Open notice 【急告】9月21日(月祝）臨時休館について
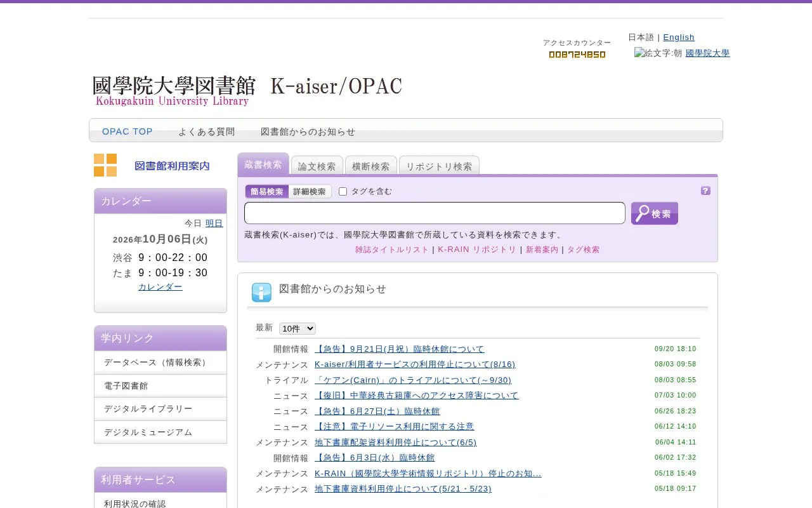Image resolution: width=812 pixels, height=508 pixels. coord(400,349)
